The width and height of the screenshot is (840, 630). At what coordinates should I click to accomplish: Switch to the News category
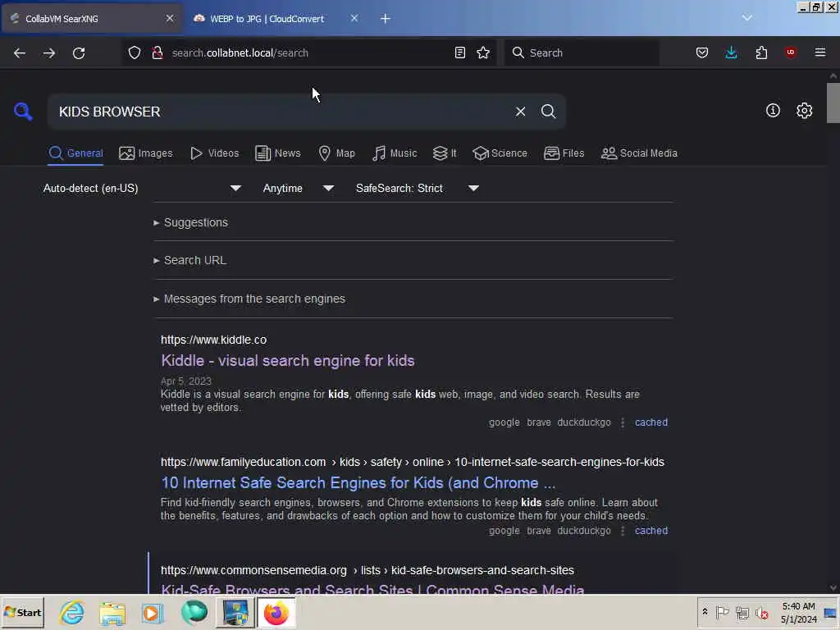277,153
